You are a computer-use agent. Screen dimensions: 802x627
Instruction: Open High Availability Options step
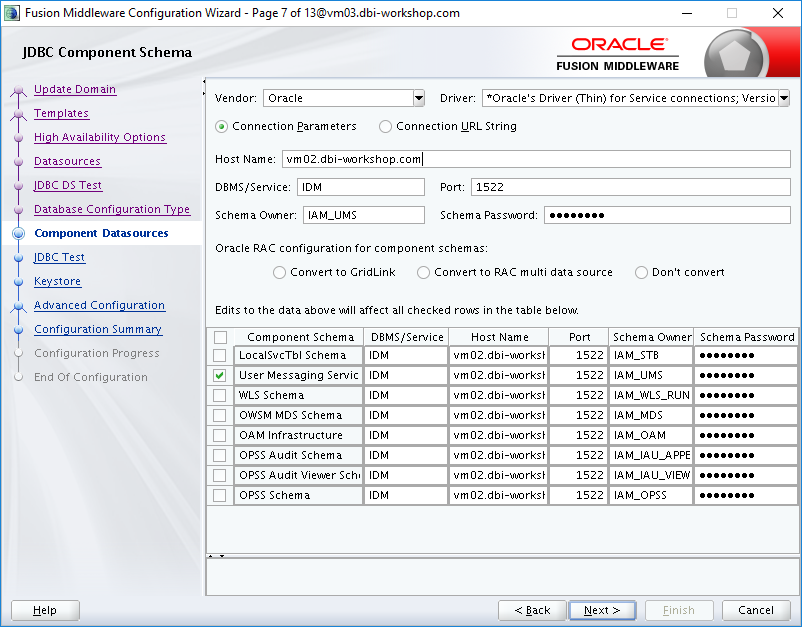[x=100, y=138]
